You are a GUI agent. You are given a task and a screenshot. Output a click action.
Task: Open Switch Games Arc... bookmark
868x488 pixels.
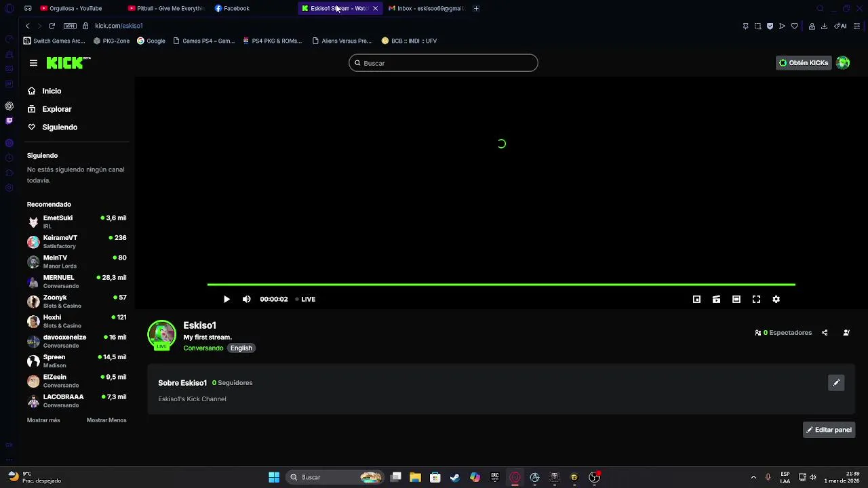point(54,41)
